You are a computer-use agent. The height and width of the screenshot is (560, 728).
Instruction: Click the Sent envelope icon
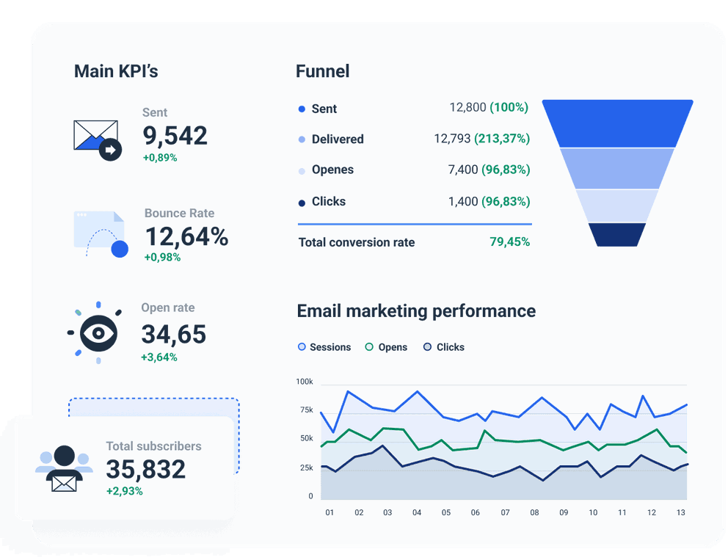[98, 135]
